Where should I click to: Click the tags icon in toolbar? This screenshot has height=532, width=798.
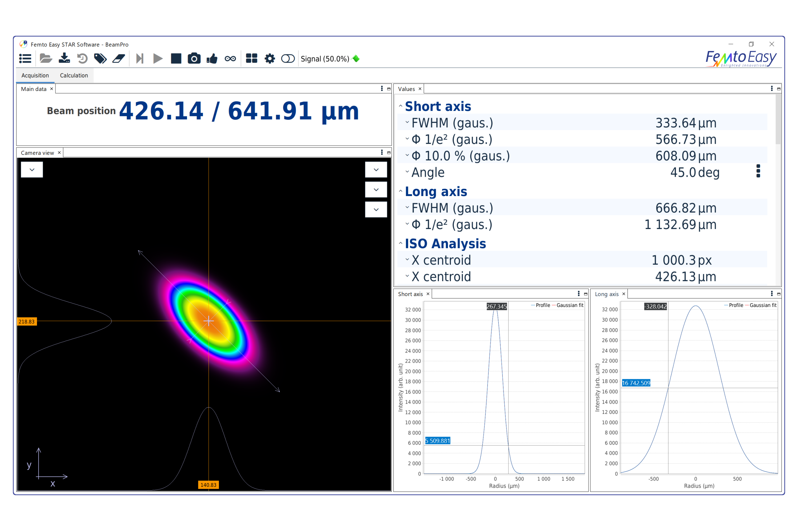[x=100, y=59]
